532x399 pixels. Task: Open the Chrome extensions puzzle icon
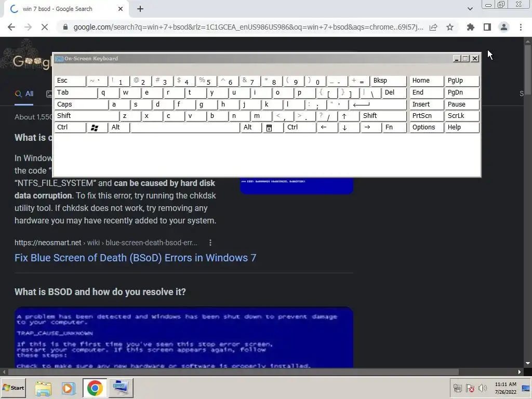[470, 27]
